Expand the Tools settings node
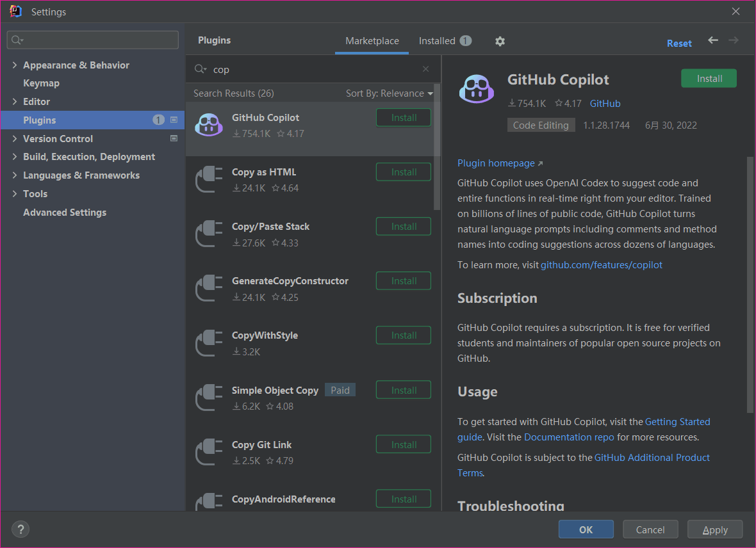 [15, 194]
